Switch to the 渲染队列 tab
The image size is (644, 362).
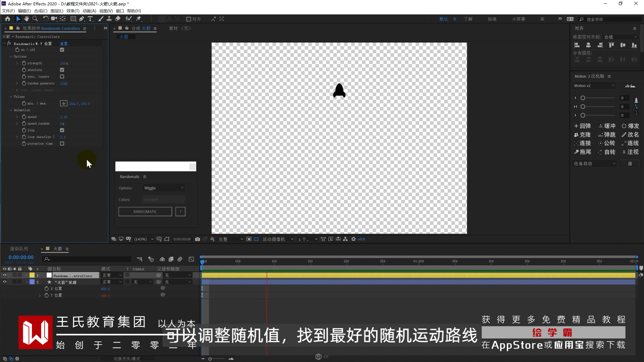click(19, 249)
